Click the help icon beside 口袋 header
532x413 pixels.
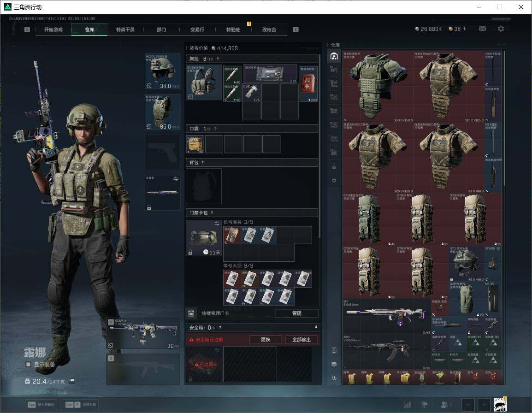[x=215, y=129]
